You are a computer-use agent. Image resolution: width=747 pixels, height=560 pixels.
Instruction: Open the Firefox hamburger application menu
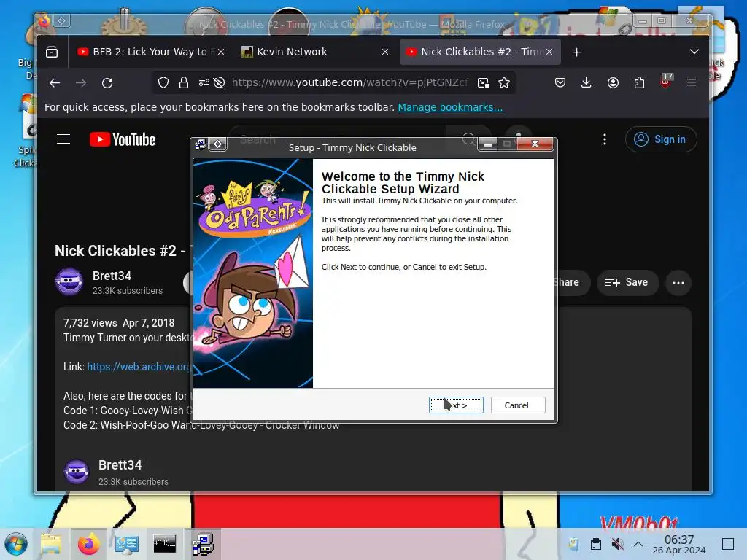[x=692, y=83]
